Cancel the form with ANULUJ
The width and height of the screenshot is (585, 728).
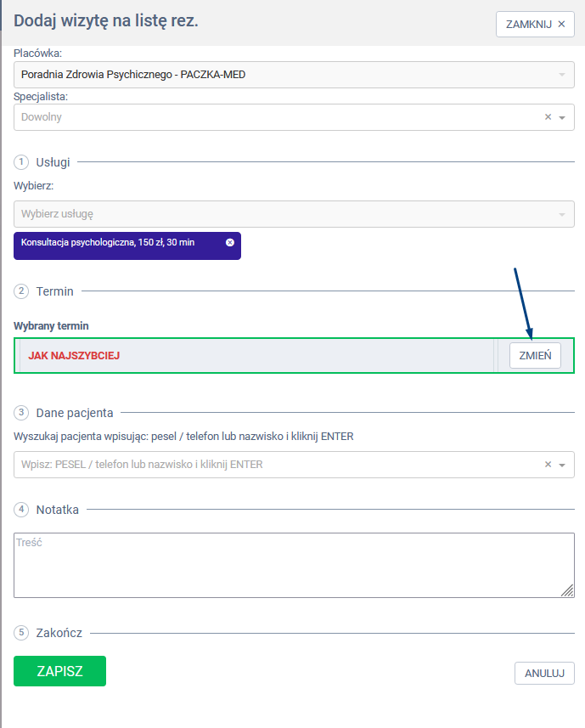tap(544, 673)
